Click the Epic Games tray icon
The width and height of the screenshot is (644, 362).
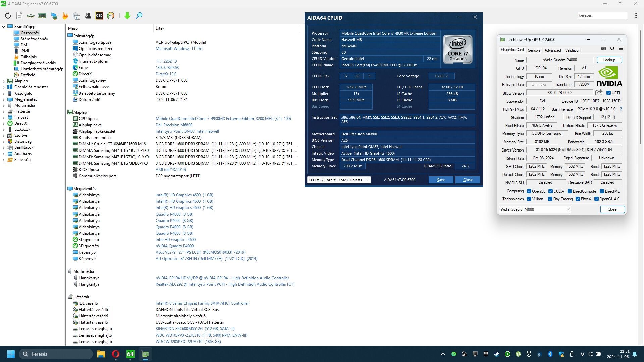pyautogui.click(x=486, y=354)
